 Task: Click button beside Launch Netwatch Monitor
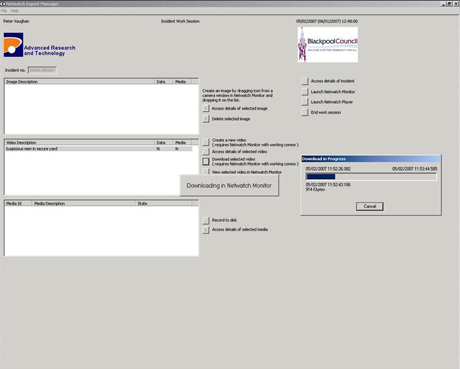(x=305, y=92)
